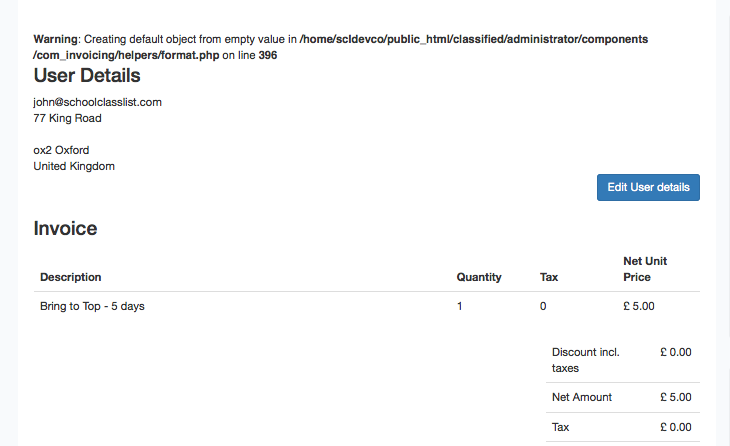Click the Invoice heading
This screenshot has width=730, height=446.
point(65,229)
